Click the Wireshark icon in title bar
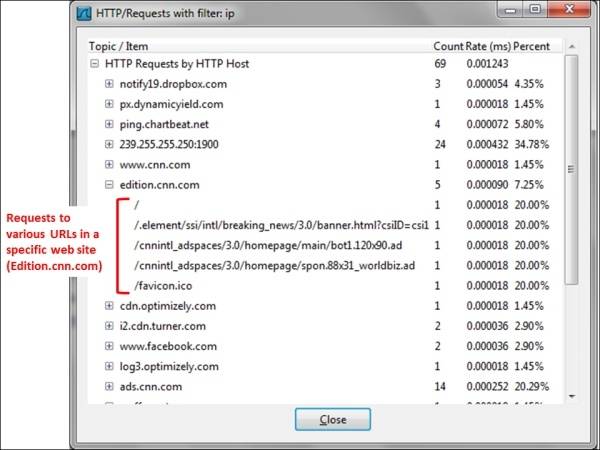 tap(84, 14)
